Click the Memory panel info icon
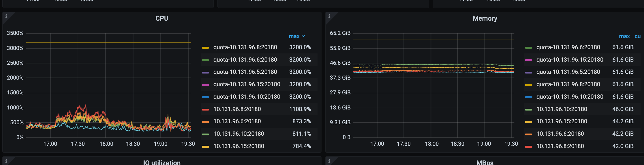 329,16
